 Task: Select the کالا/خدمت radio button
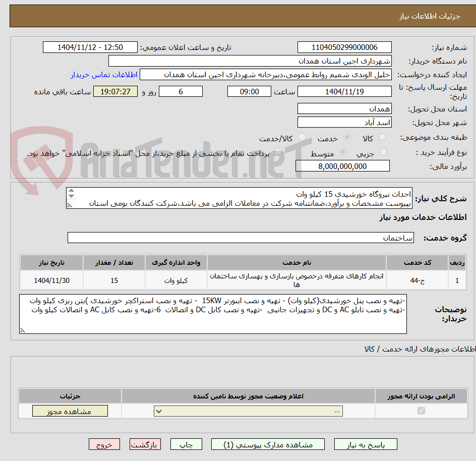pos(302,137)
